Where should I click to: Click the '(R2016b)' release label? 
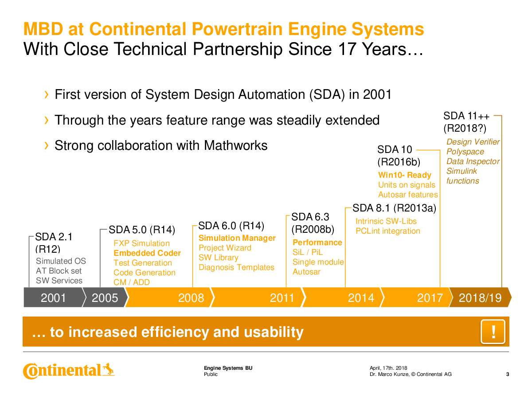399,163
